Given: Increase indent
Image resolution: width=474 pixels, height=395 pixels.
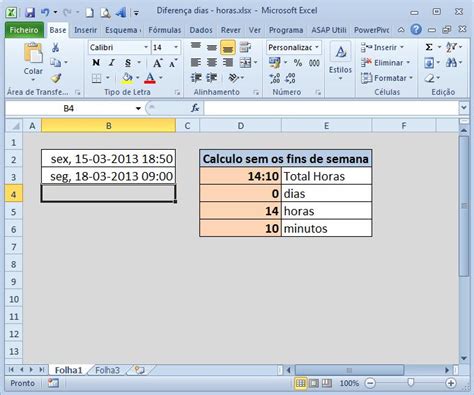Looking at the screenshot, I should pos(212,78).
